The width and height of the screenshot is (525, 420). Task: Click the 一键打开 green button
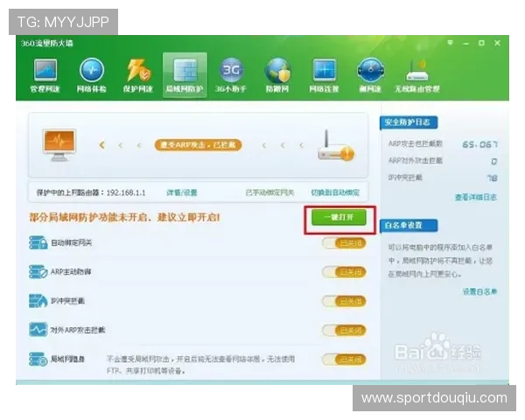pos(339,217)
